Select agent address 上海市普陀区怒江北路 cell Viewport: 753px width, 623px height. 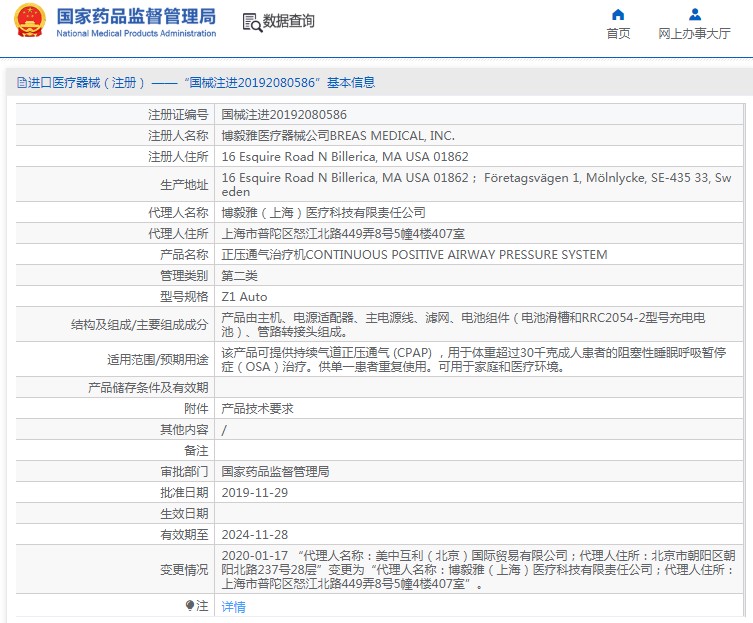tap(343, 233)
